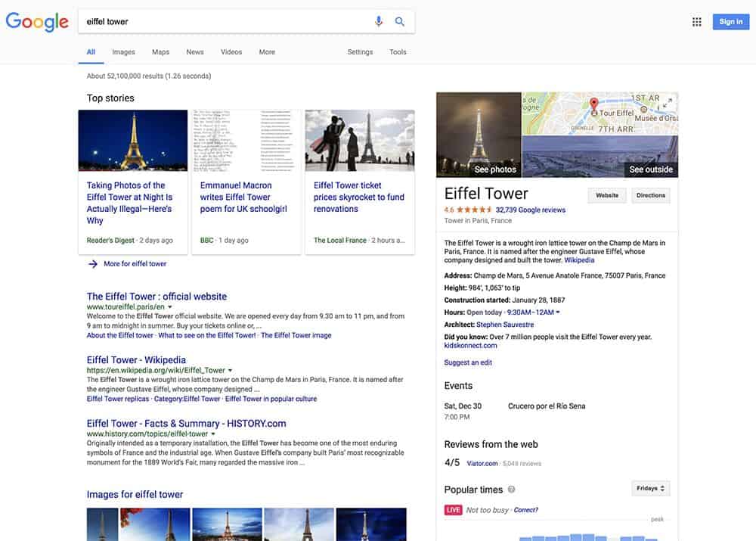The width and height of the screenshot is (756, 541).
Task: Open Eiffel Tower in popular culture link
Action: point(271,399)
